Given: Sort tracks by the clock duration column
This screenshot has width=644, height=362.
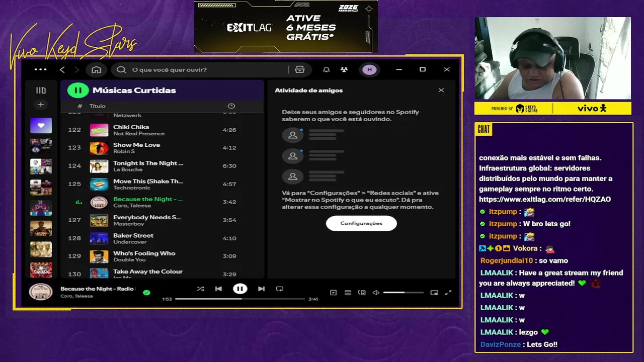Looking at the screenshot, I should point(231,106).
